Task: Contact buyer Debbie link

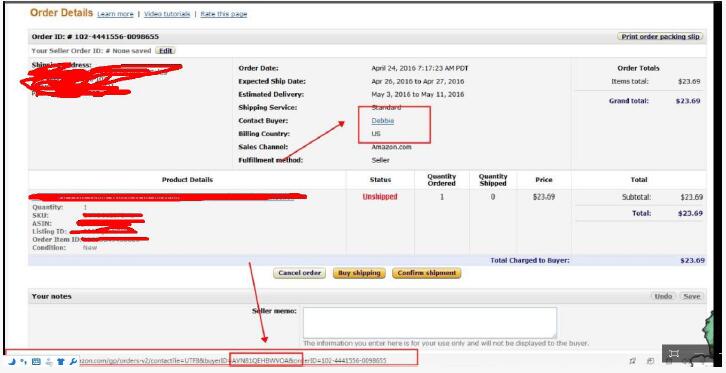Action: coord(382,121)
